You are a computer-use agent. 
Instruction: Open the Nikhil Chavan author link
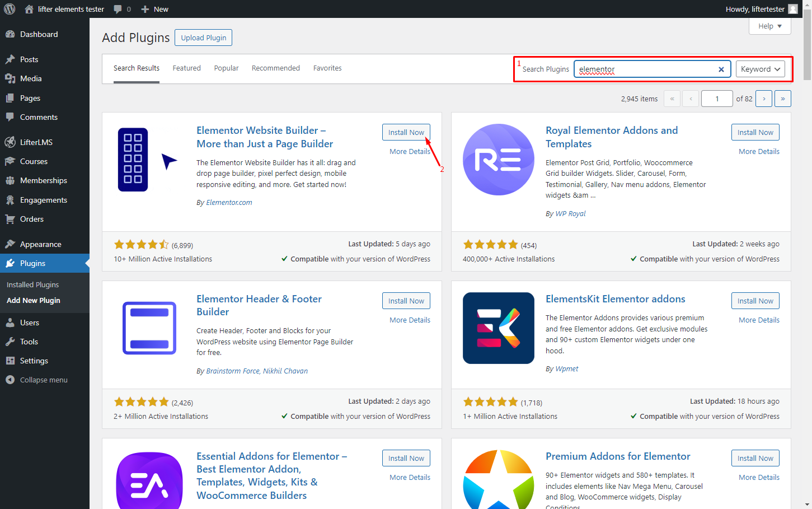[285, 371]
